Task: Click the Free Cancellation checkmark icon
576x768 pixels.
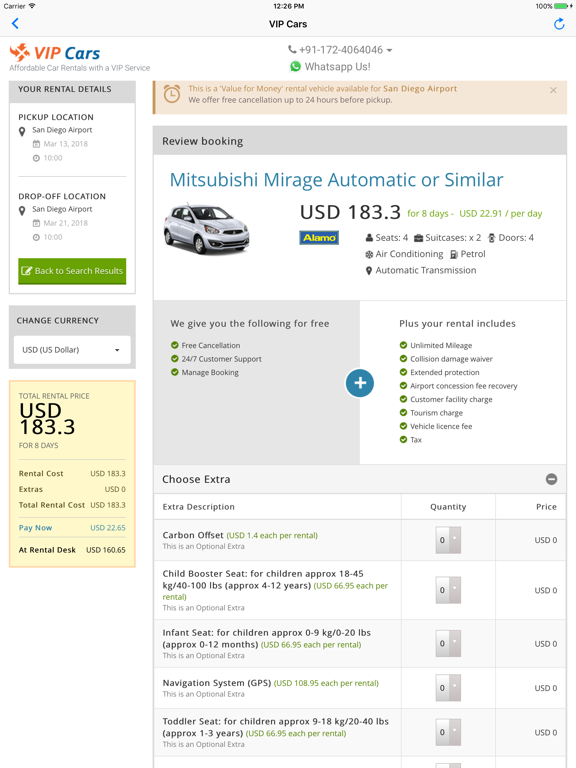Action: [174, 345]
